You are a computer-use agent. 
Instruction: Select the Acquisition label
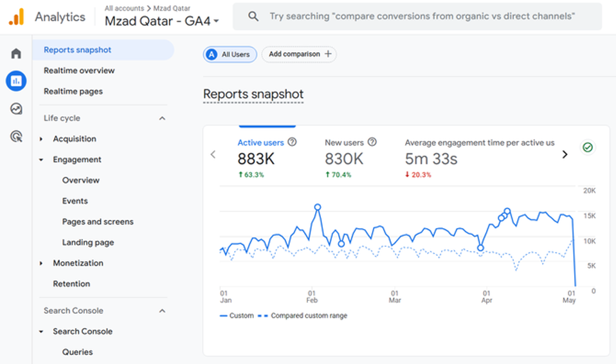[x=75, y=139]
